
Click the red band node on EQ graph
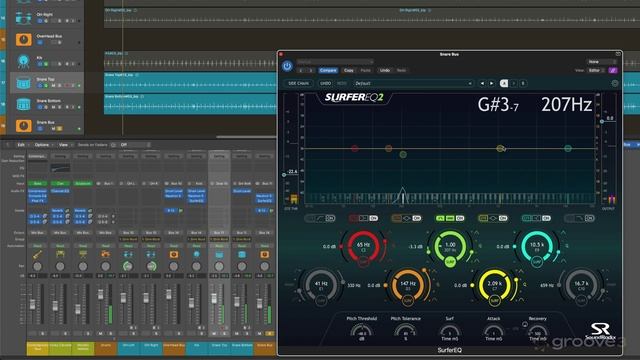[x=355, y=149]
